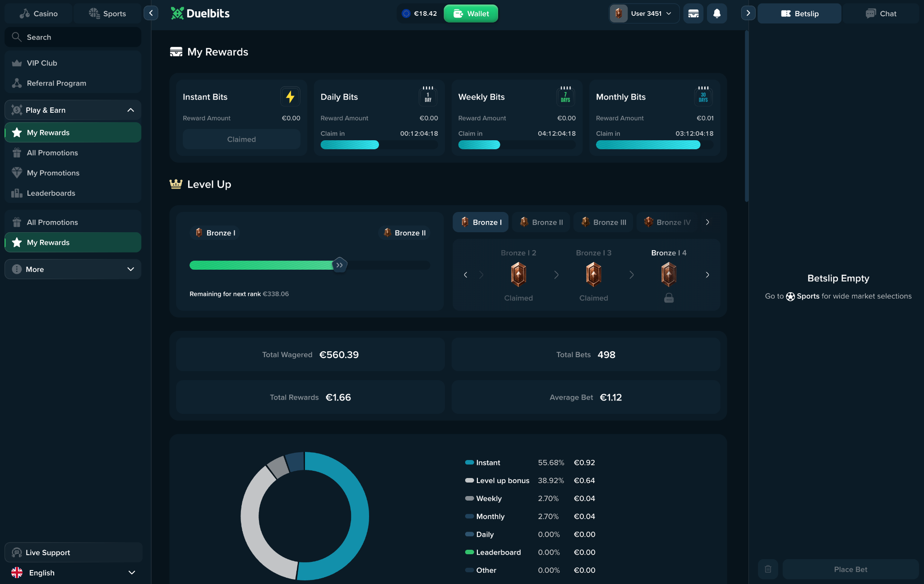
Task: Collapse the left sidebar arrow
Action: pyautogui.click(x=151, y=13)
